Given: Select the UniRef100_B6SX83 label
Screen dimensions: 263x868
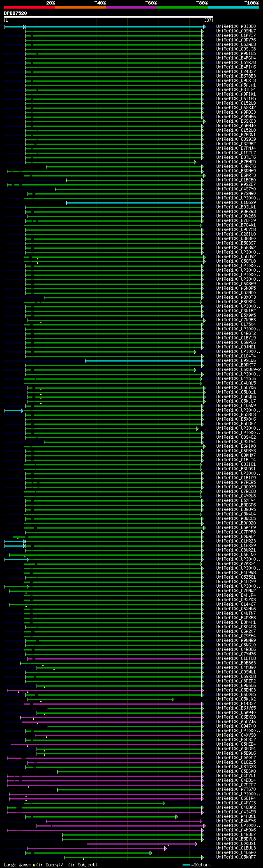Looking at the screenshot, I should 236,121.
